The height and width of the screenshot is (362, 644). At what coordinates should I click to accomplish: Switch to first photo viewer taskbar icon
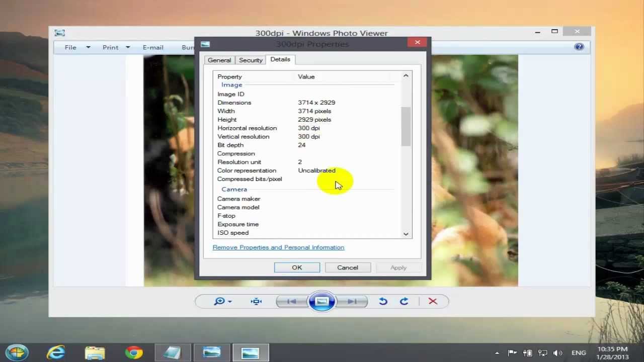[x=212, y=352]
